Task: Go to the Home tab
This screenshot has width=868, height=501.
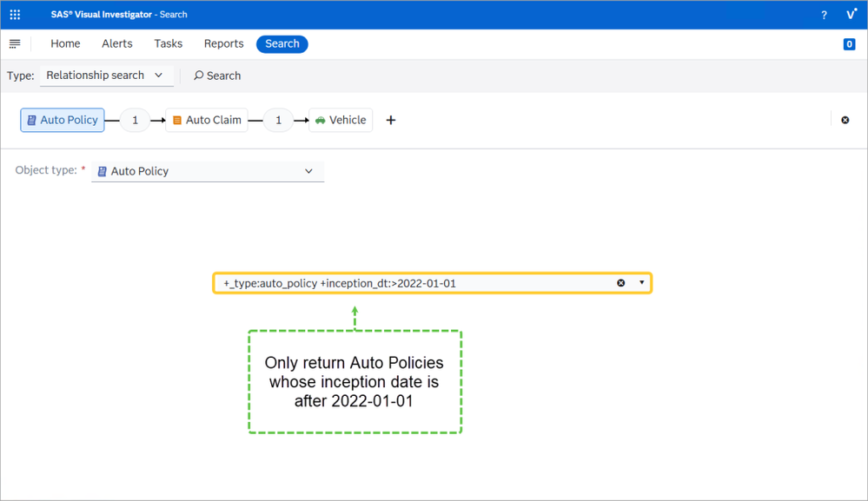Action: pos(65,43)
